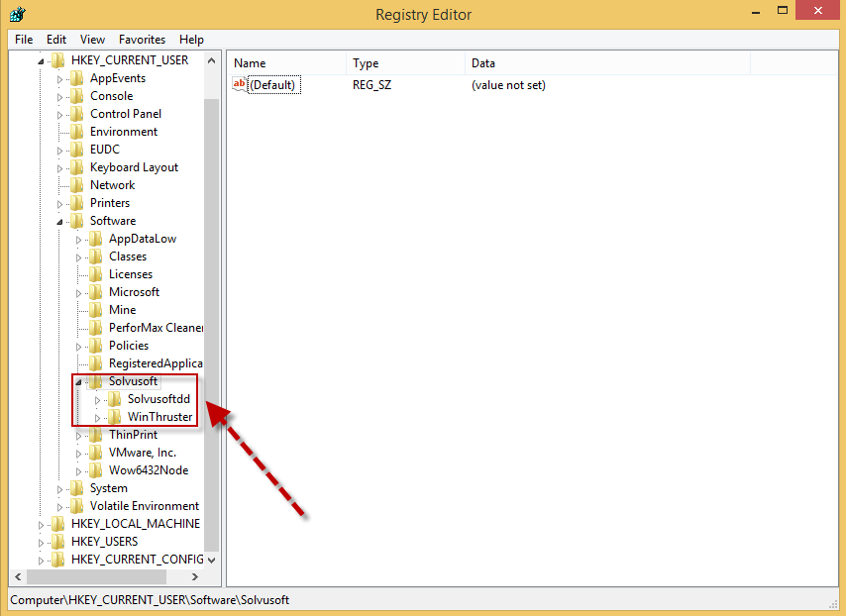Open the File menu
846x616 pixels.
[24, 40]
